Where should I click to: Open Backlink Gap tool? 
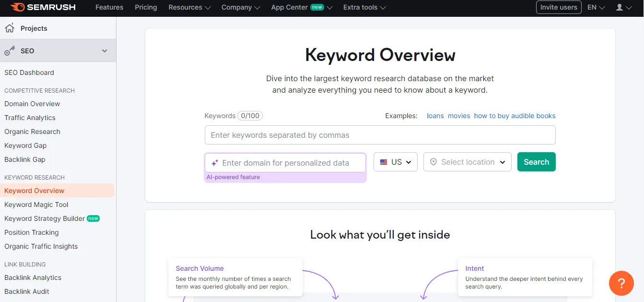pos(25,159)
